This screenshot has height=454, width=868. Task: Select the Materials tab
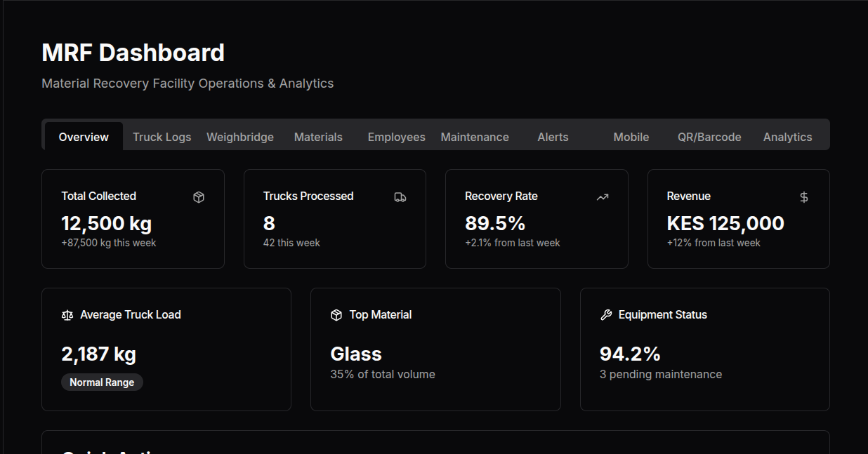coord(318,137)
